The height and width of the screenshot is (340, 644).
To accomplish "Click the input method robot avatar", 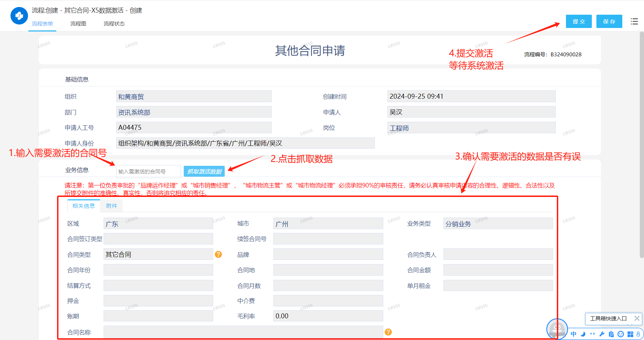I will coord(557,329).
